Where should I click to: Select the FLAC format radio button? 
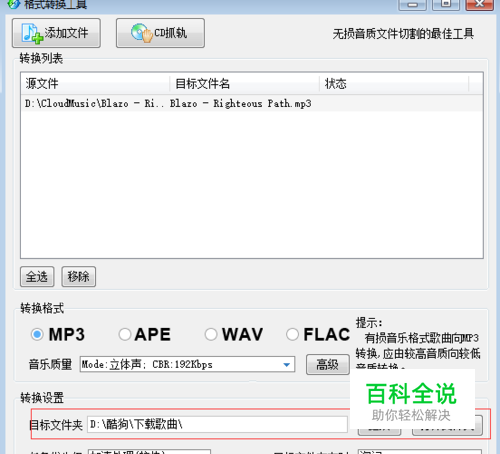click(x=292, y=334)
